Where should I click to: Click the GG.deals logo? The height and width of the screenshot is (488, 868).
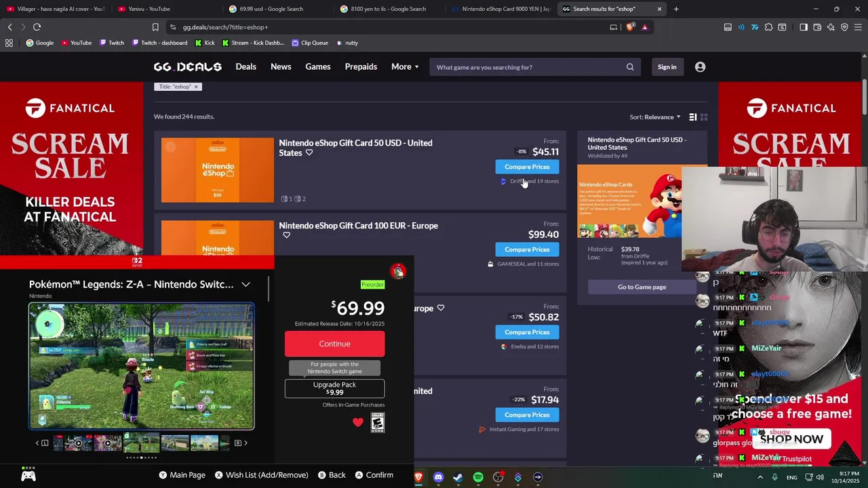(x=187, y=67)
